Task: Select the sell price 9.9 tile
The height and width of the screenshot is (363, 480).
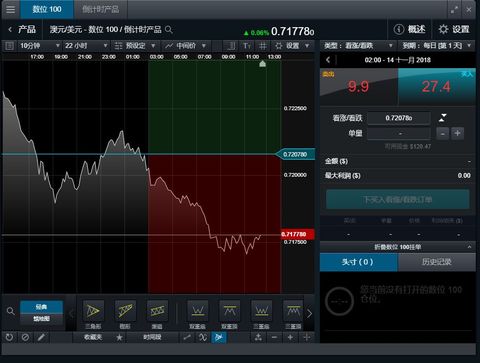Action: click(x=359, y=87)
